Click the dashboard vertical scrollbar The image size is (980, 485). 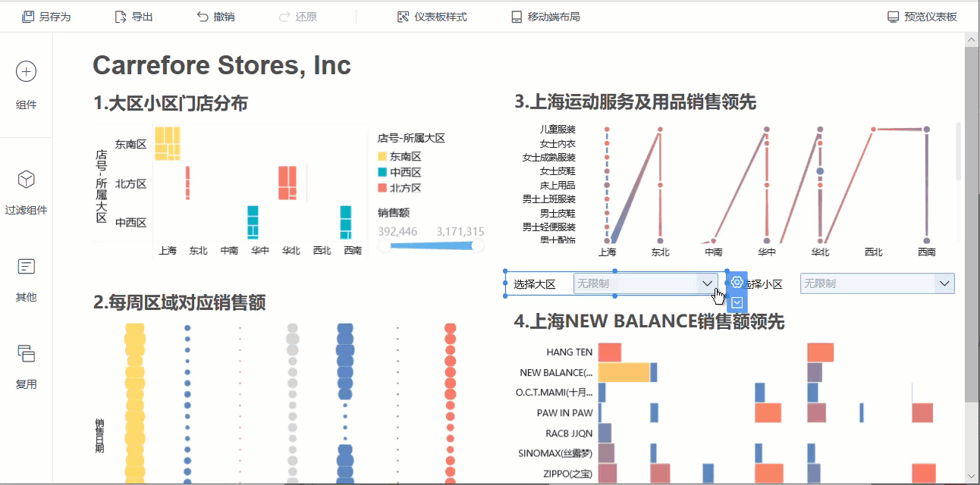pyautogui.click(x=972, y=224)
